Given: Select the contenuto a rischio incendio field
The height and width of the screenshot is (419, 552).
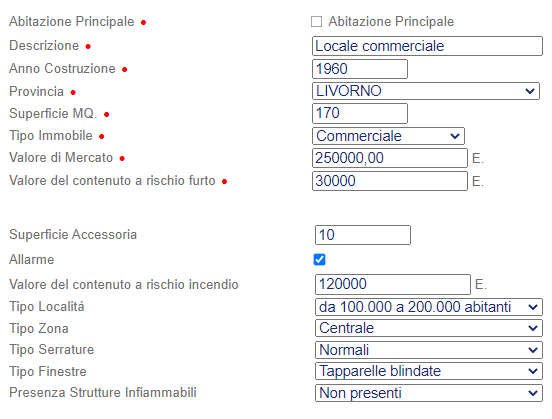Looking at the screenshot, I should click(x=393, y=284).
